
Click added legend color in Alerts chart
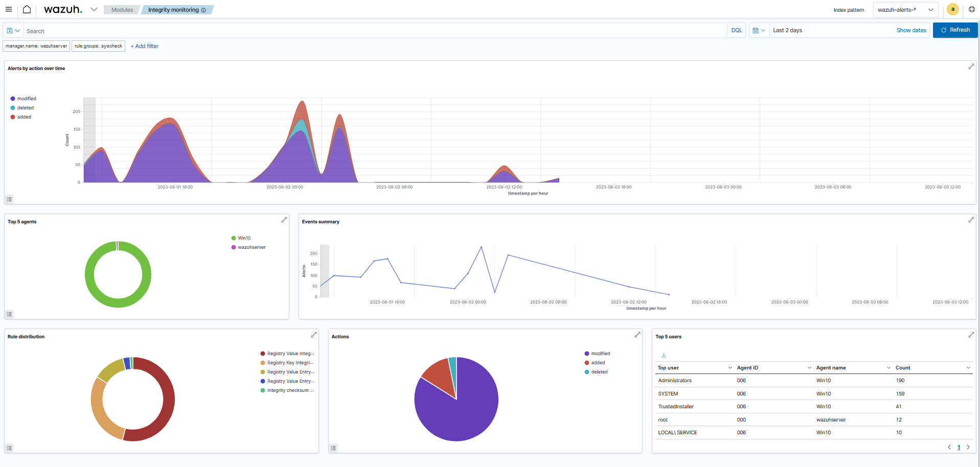click(x=13, y=117)
